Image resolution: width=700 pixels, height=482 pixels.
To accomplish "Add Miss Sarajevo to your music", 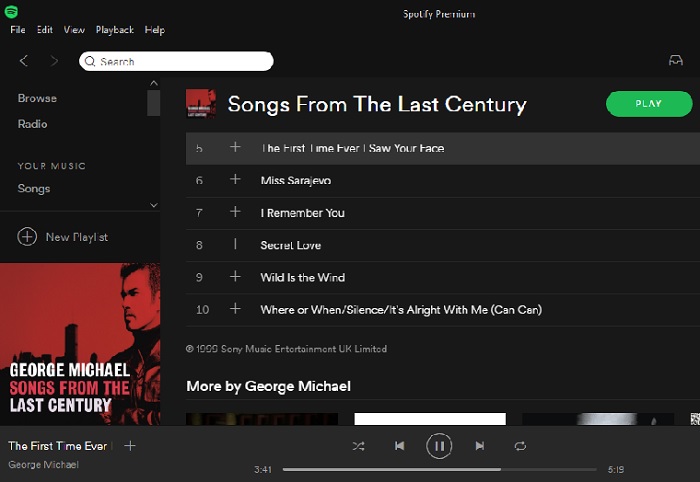I will (x=235, y=180).
